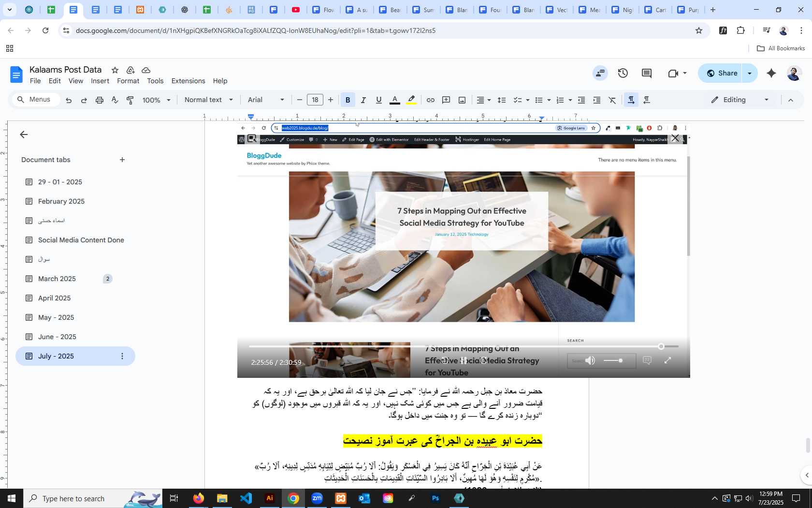Toggle italic formatting

[x=363, y=100]
